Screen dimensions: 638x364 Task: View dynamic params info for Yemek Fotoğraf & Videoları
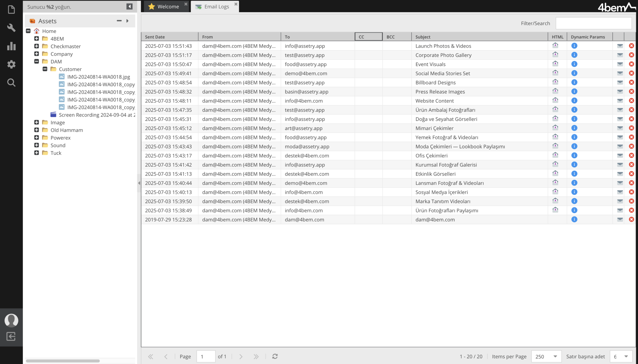coord(574,137)
